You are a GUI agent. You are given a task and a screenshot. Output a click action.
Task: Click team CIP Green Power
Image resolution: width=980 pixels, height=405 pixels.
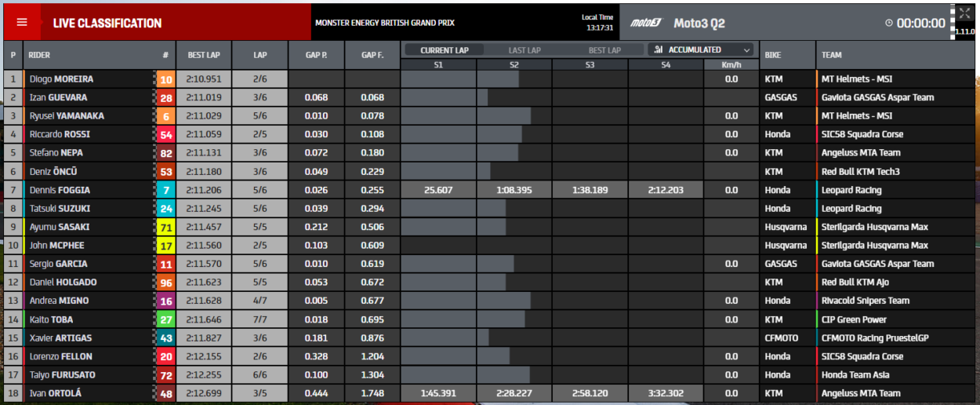click(x=854, y=319)
